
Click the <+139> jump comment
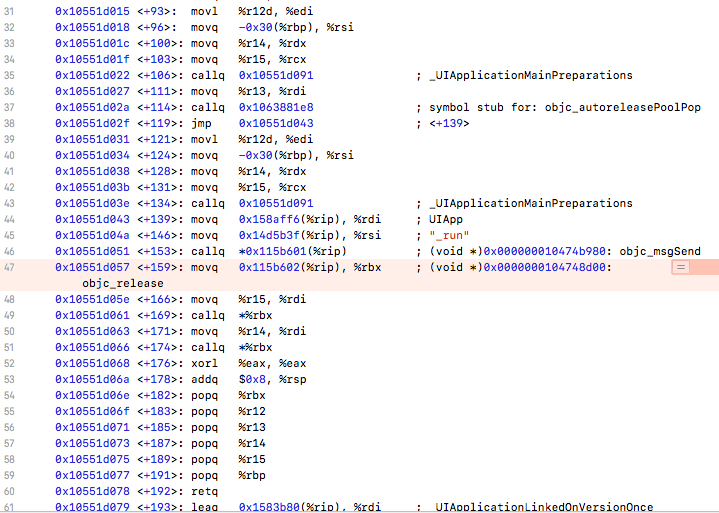pos(449,123)
